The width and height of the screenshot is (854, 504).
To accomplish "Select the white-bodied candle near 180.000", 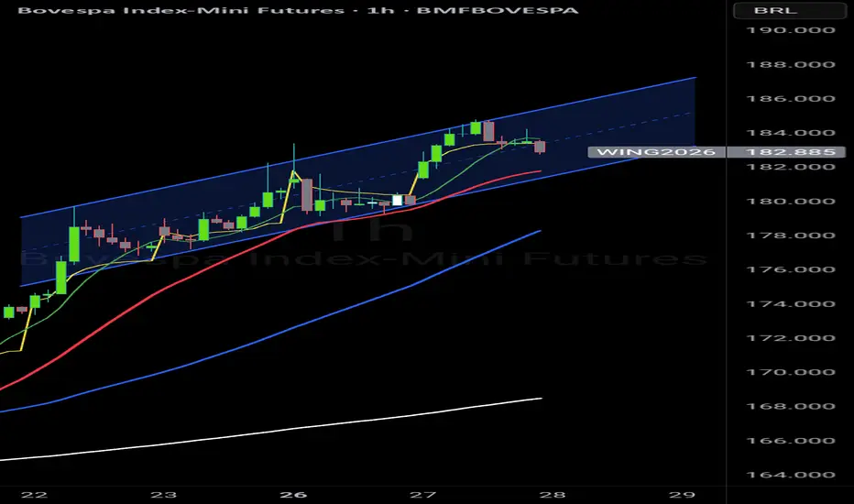I will 397,201.
